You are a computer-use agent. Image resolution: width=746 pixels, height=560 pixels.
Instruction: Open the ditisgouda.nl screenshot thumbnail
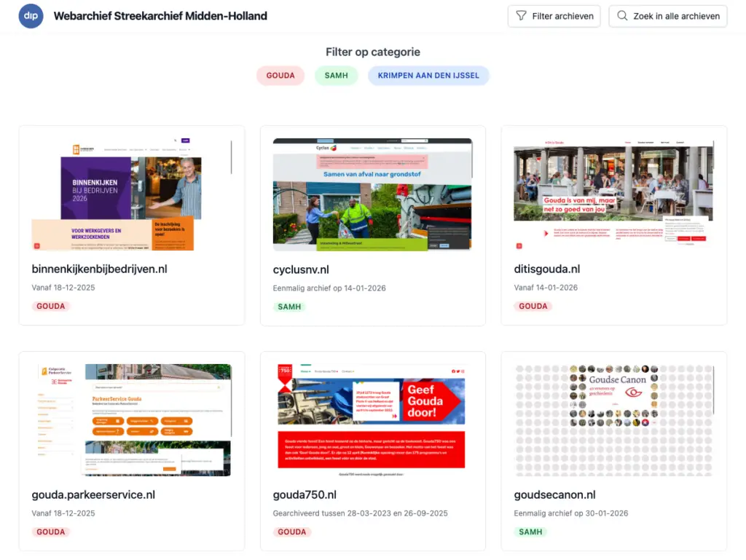click(613, 194)
